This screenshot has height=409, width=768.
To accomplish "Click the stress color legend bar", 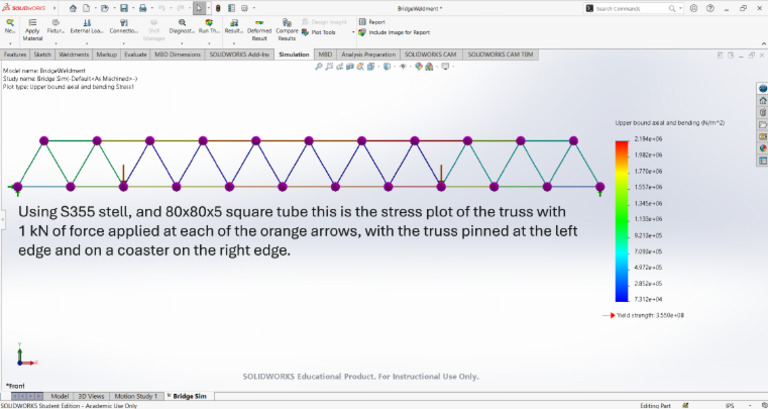I will tap(622, 221).
